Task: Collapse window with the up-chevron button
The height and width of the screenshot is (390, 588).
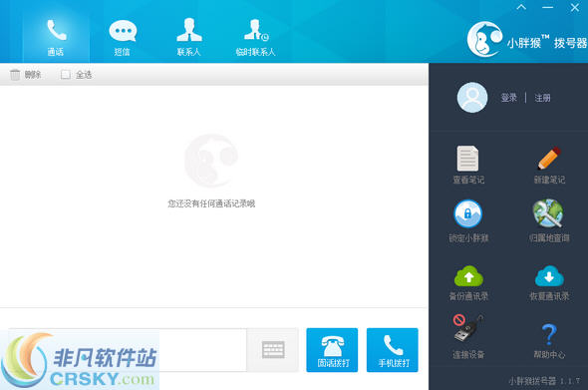Action: [521, 7]
